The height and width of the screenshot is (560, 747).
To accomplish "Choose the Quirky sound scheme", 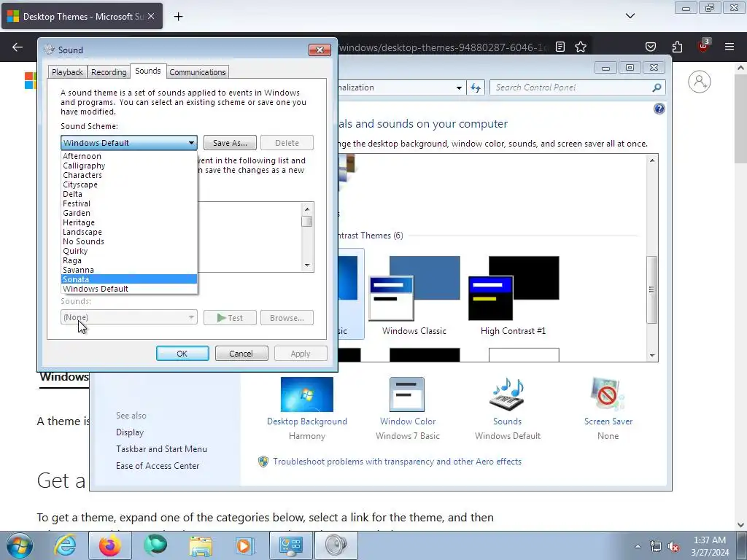I will click(129, 251).
